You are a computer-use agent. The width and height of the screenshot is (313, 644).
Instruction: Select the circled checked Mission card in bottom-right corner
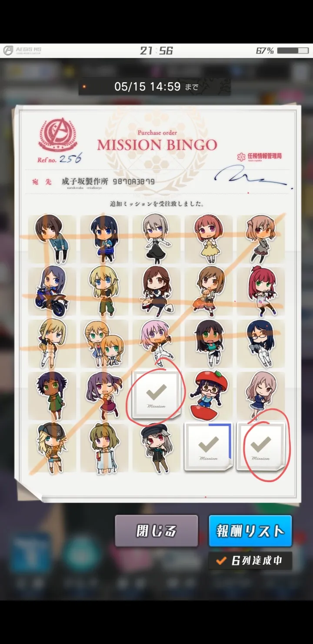click(260, 447)
